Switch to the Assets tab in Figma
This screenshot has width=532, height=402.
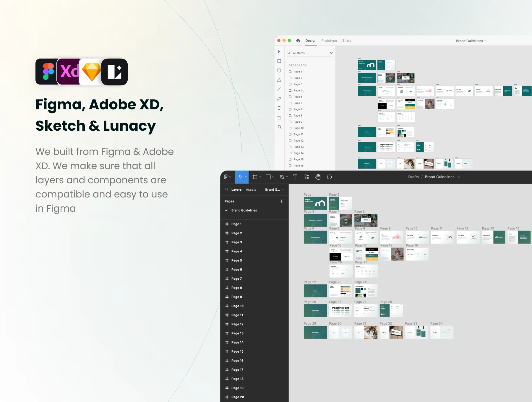(x=251, y=189)
